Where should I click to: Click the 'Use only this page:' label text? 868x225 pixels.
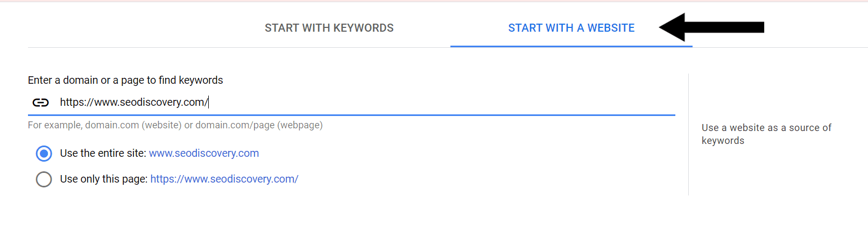pyautogui.click(x=104, y=179)
